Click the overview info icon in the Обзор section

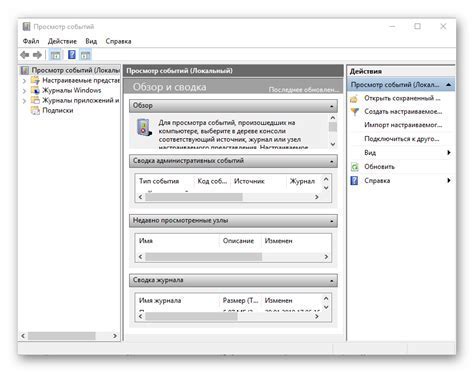click(x=144, y=127)
